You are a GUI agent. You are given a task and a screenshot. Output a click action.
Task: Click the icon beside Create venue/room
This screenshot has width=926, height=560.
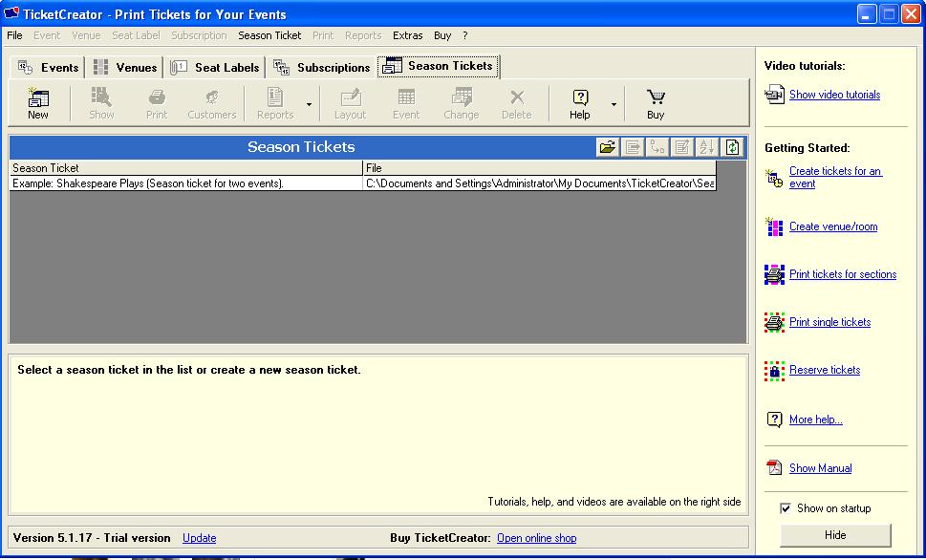[x=774, y=226]
